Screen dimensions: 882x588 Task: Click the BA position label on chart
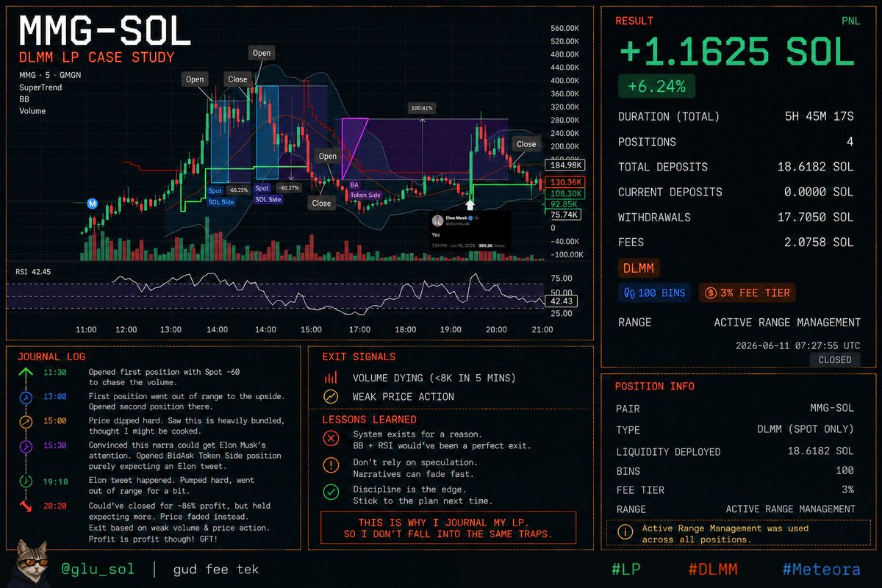coord(355,185)
